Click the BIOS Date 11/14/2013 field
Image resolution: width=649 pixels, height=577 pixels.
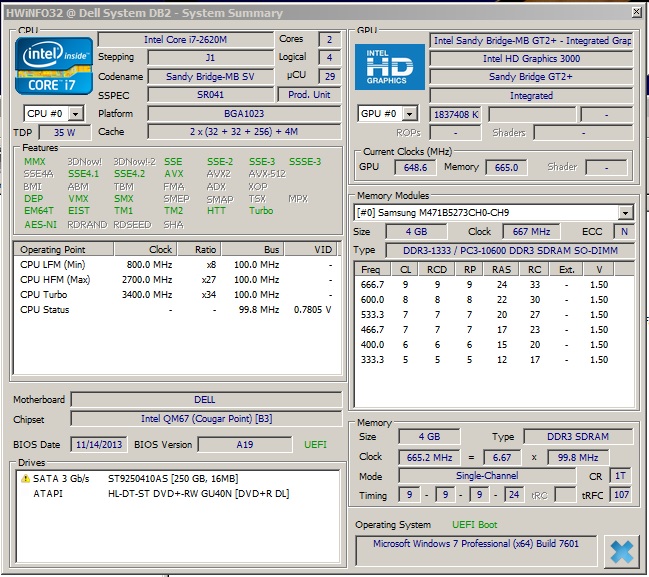99,445
